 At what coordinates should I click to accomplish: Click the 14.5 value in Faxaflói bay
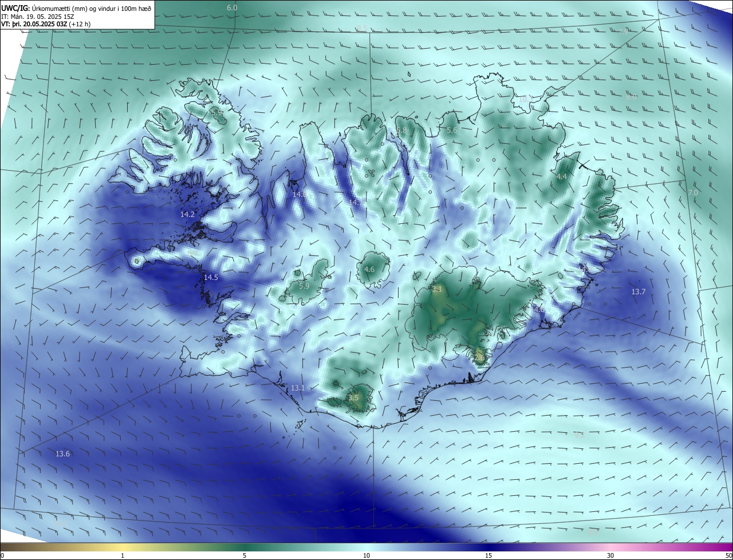211,277
